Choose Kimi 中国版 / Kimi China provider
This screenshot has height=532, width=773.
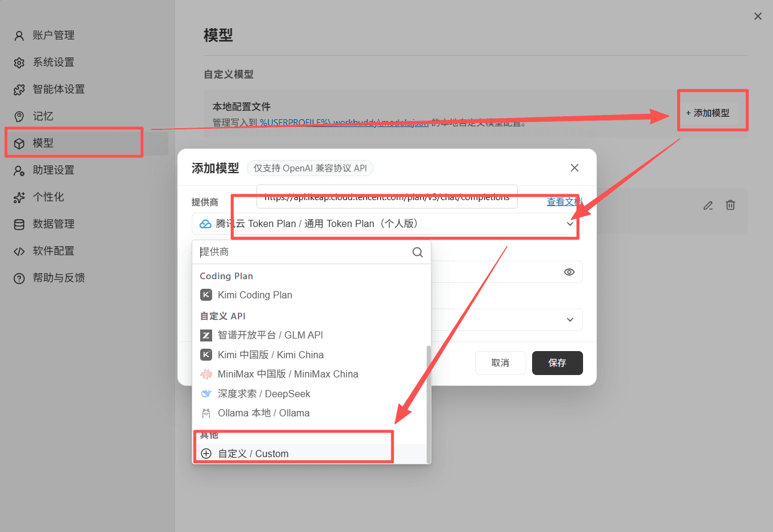click(x=309, y=355)
